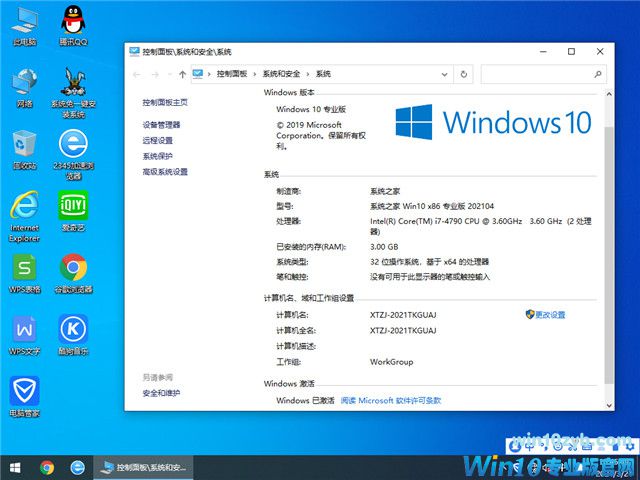Launch 2345加速浏览器 desktop icon
Viewport: 640px width, 480px height.
point(73,155)
